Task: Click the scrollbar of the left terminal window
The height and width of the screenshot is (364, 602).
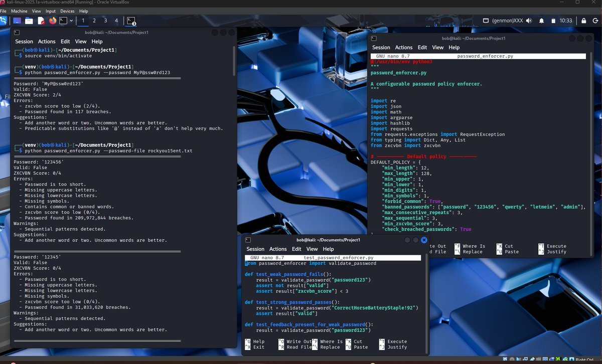Action: click(234, 60)
